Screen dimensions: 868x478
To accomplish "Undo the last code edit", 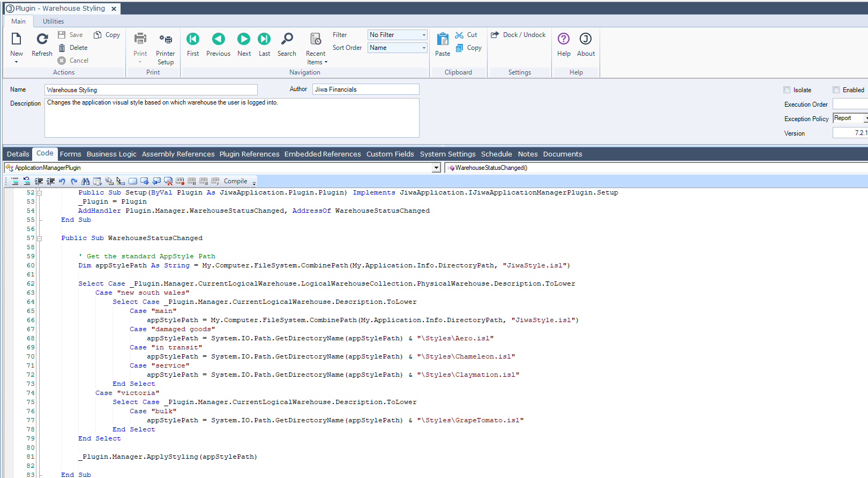I will click(x=62, y=181).
